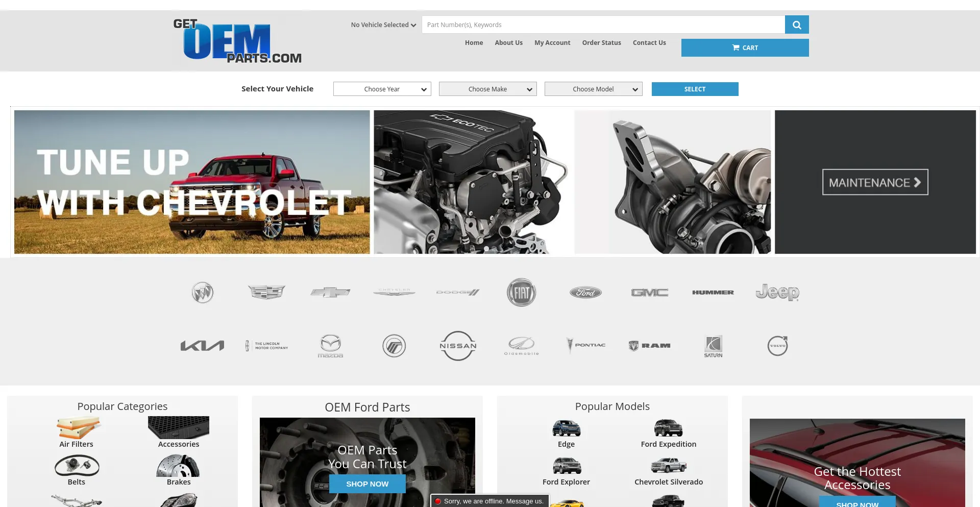Open the RAM brand logo

pos(649,346)
